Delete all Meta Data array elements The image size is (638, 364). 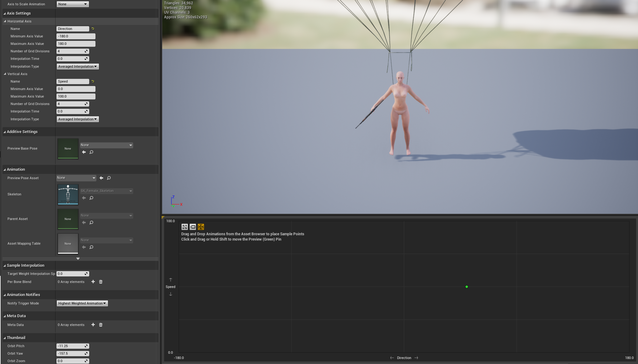point(101,325)
